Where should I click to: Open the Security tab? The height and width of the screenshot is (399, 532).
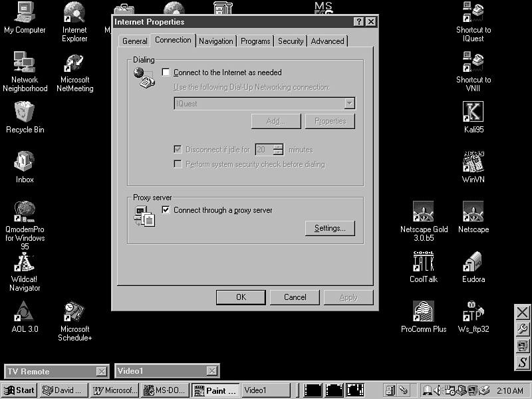click(291, 41)
